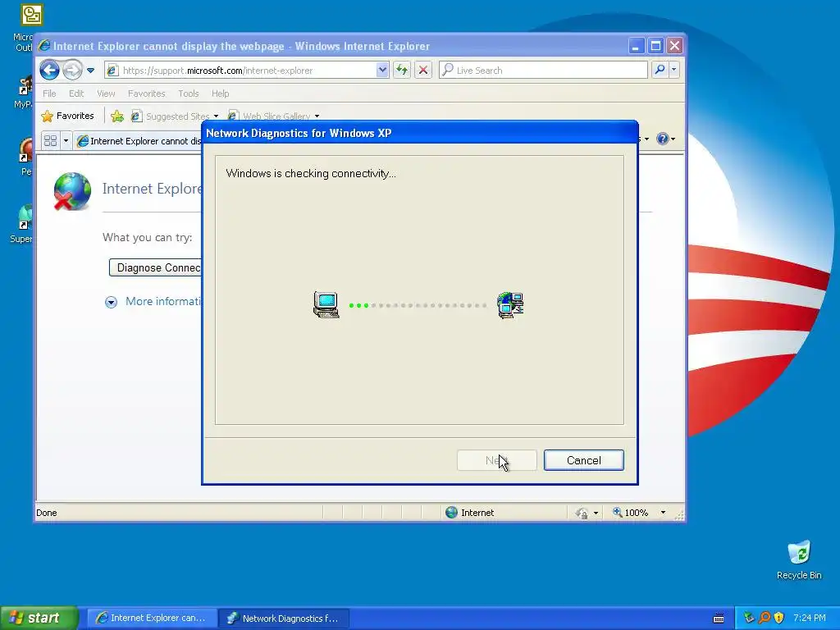Open the Recycle Bin desktop icon
Screen dimensions: 840x630
point(799,560)
